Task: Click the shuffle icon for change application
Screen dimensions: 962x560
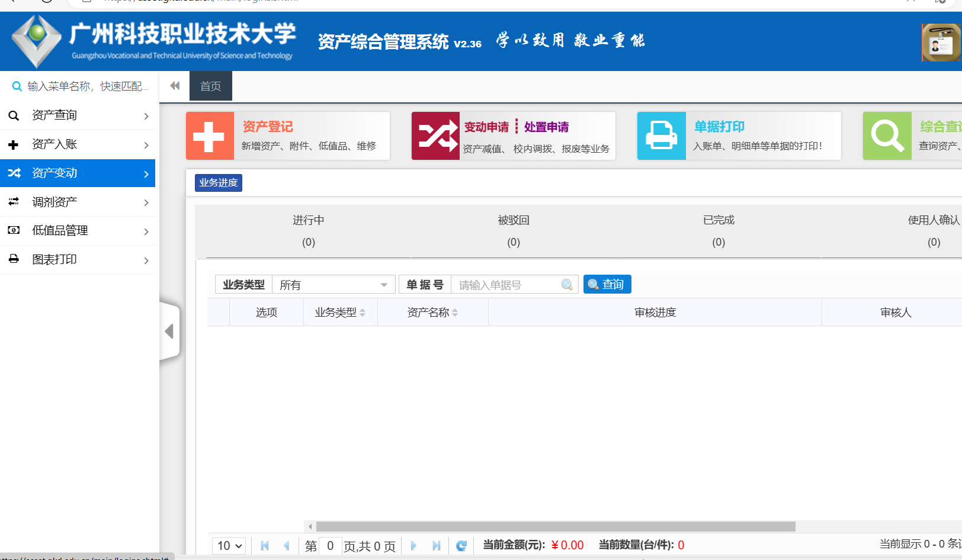Action: click(x=435, y=136)
